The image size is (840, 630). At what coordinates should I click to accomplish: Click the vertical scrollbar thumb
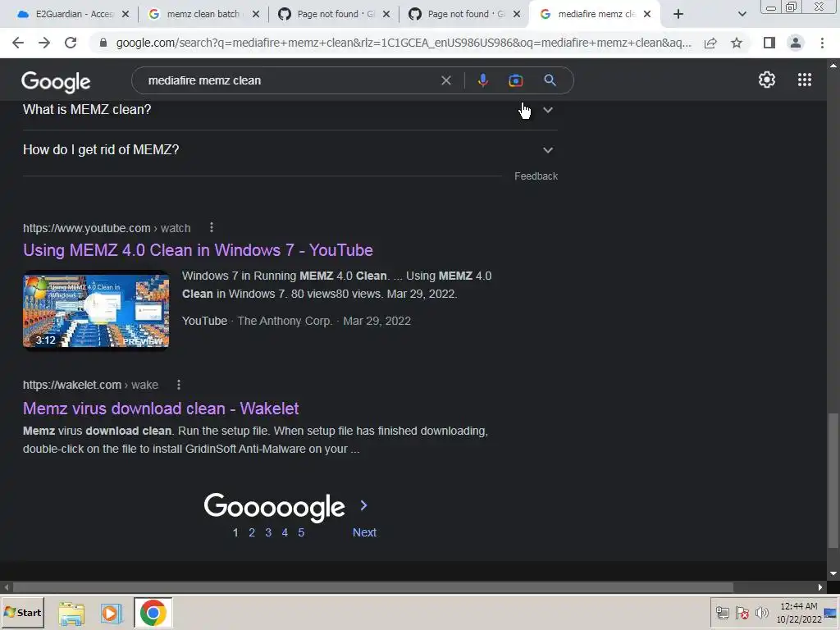(x=833, y=481)
